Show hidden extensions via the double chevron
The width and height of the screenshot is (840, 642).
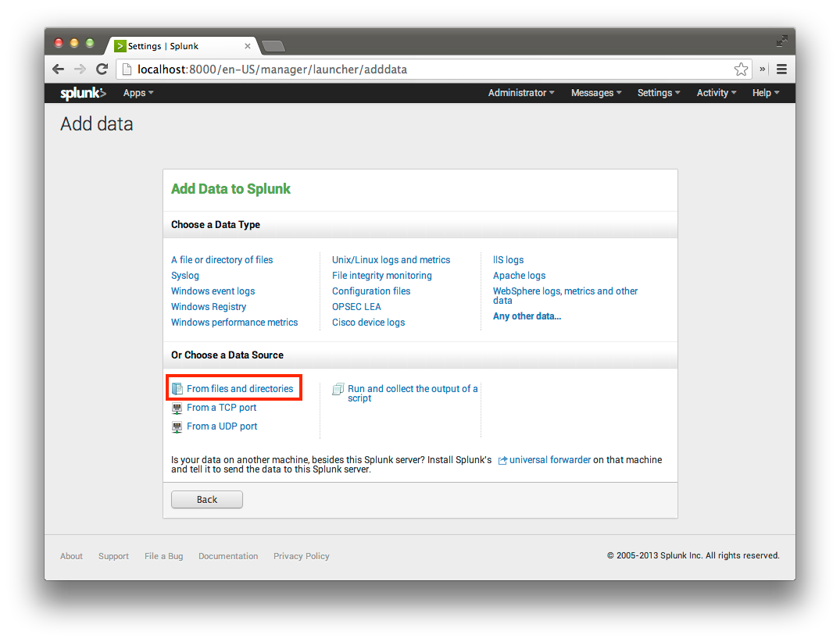[762, 69]
